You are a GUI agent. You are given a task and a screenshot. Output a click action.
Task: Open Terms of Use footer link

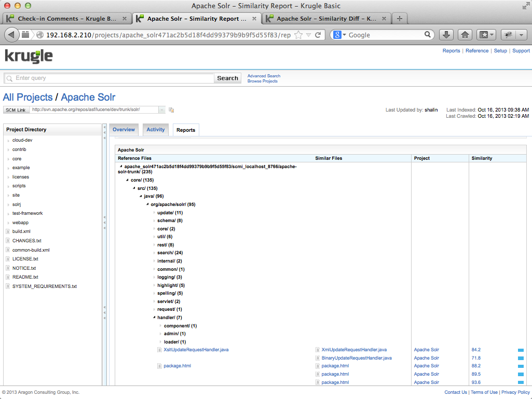pos(484,392)
